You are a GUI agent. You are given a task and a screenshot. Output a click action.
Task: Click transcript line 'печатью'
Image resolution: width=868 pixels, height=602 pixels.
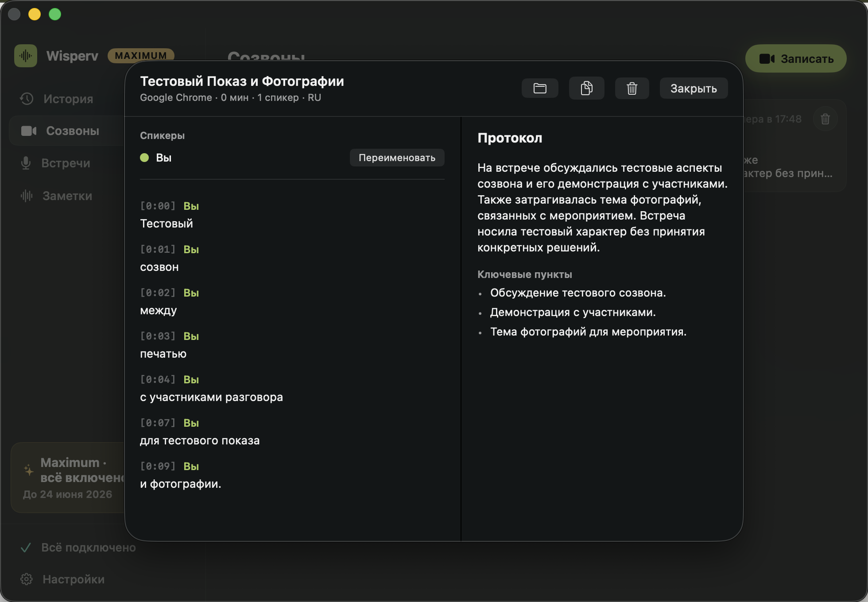pos(163,354)
